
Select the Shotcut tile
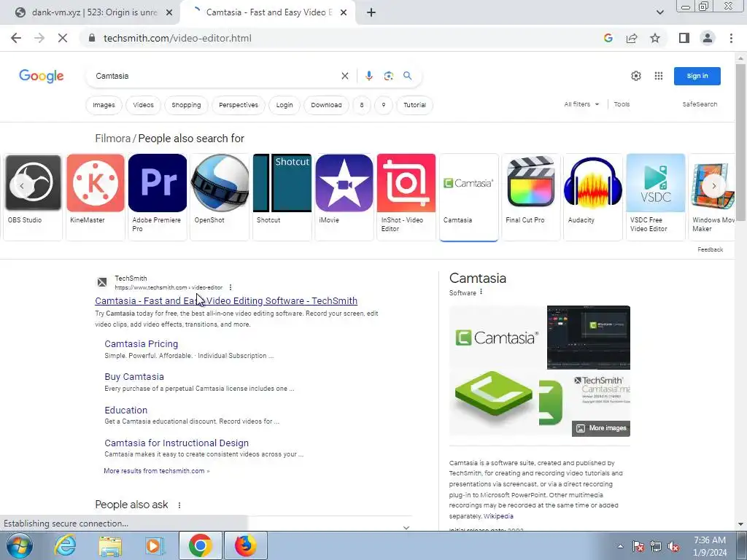click(x=282, y=197)
